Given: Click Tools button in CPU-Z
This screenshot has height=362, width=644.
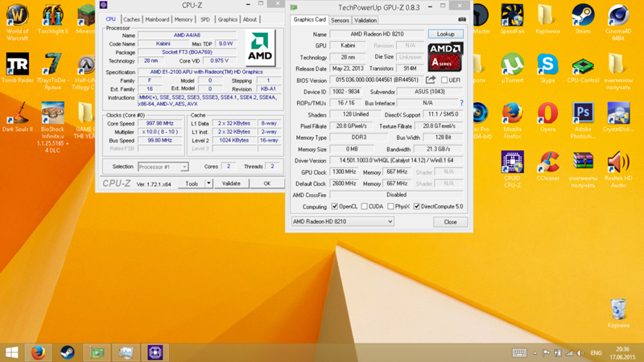Looking at the screenshot, I should tap(192, 183).
